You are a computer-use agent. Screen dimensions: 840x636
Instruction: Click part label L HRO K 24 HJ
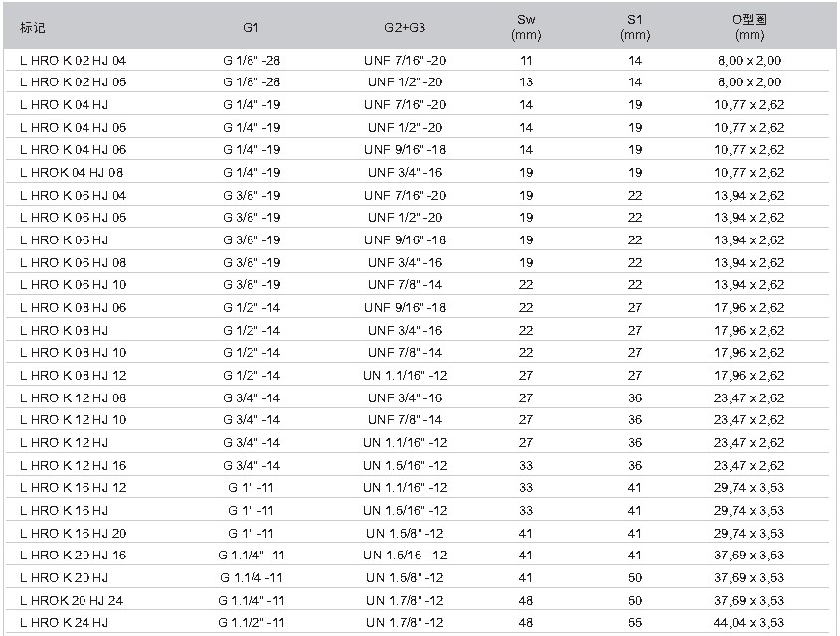(64, 623)
